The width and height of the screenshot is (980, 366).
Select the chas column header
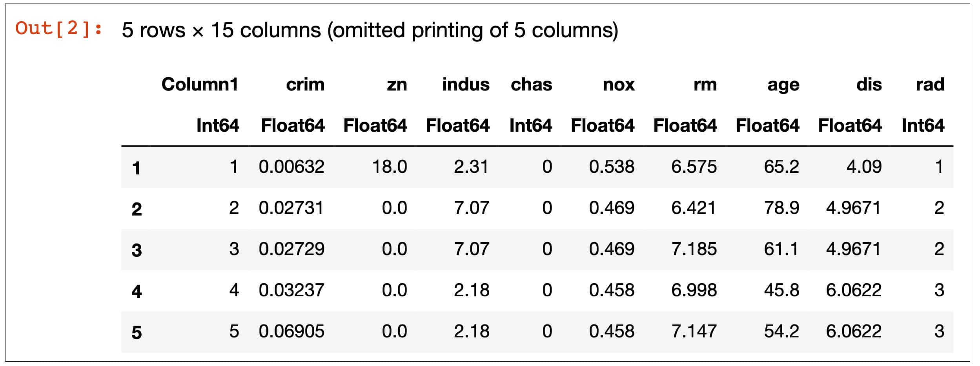(531, 85)
